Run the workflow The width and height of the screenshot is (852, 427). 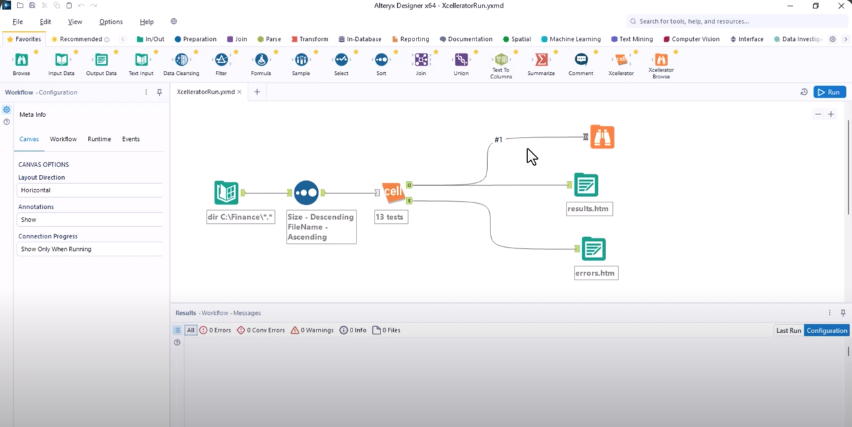tap(830, 92)
